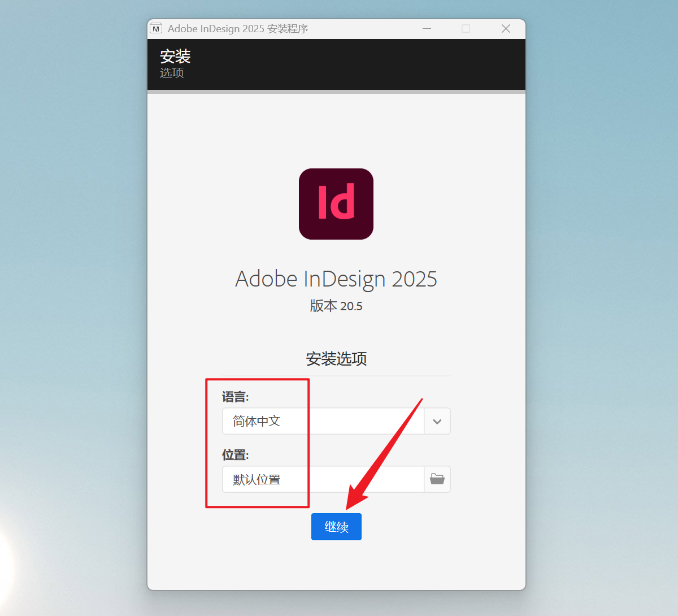This screenshot has height=616, width=678.
Task: Click the 继续 button
Action: click(x=336, y=527)
